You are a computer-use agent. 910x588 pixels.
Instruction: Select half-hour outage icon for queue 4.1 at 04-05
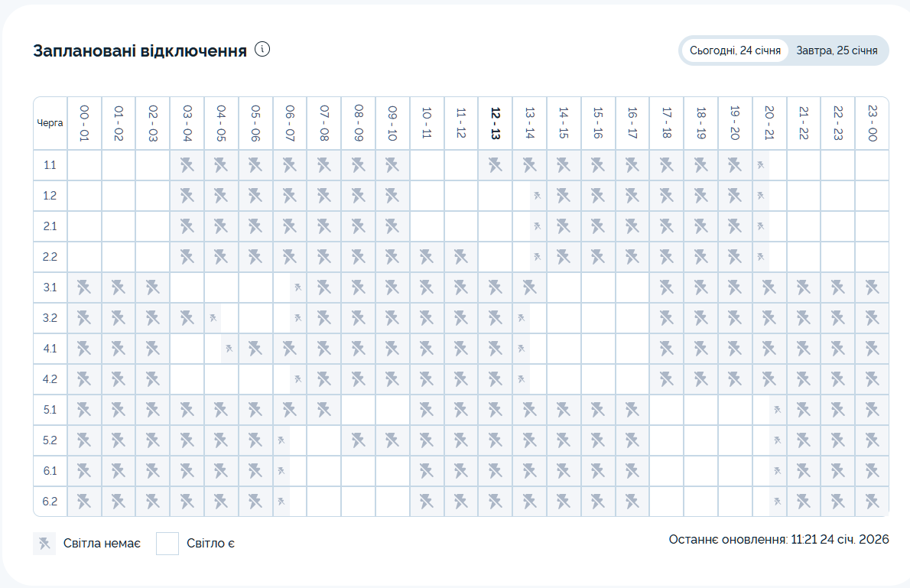tap(229, 349)
